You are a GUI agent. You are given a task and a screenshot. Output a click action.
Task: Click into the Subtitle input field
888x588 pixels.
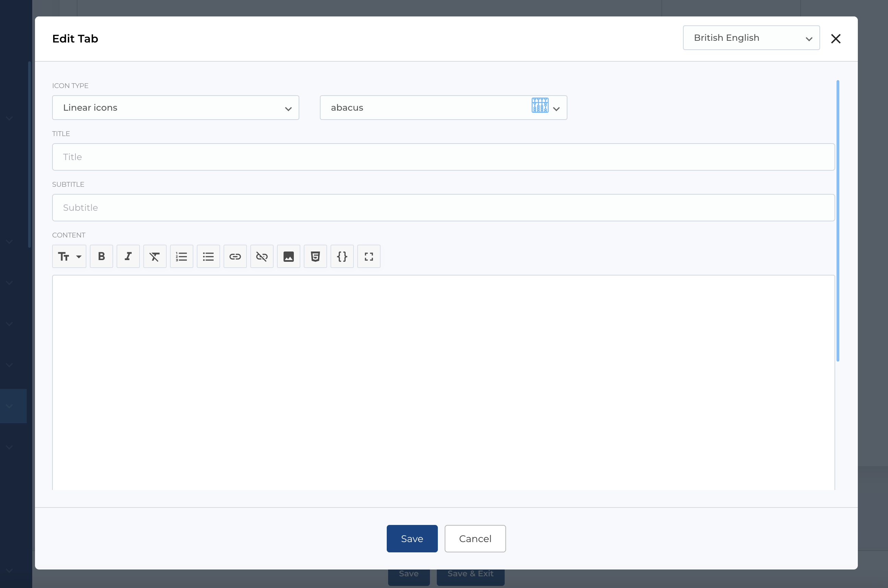tap(443, 207)
